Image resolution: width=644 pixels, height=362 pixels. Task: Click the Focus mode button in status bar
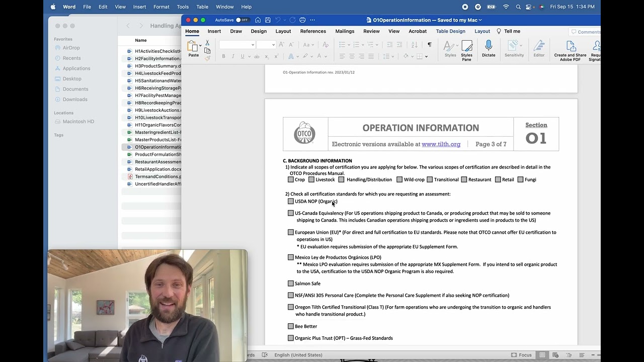[521, 355]
